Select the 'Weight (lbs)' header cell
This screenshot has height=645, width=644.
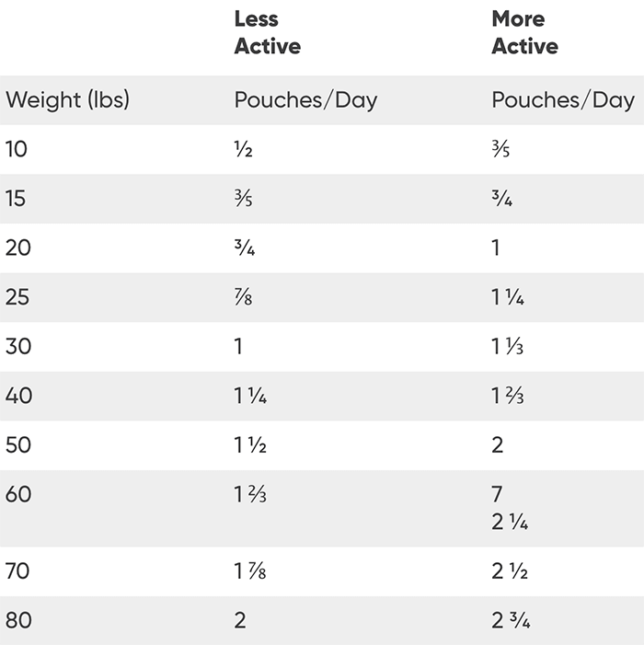coord(67,100)
